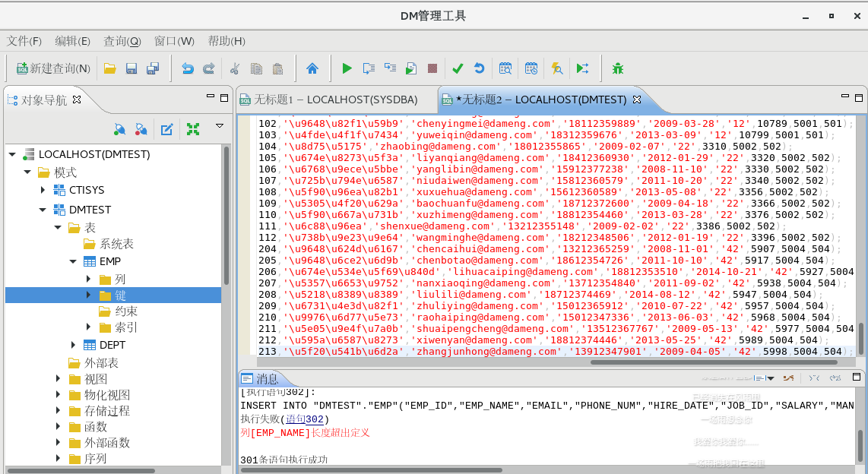868x474 pixels.
Task: Click the green bug debug icon
Action: tap(618, 68)
